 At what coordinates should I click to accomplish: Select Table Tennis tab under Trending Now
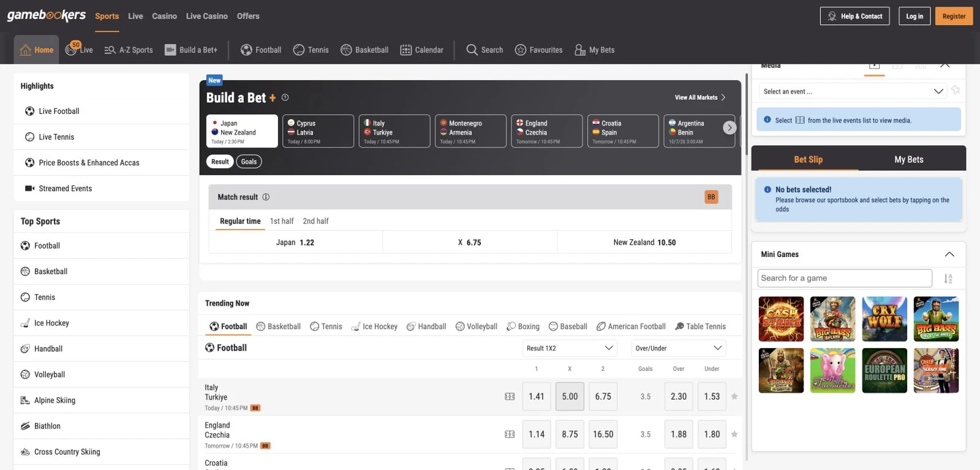click(700, 326)
